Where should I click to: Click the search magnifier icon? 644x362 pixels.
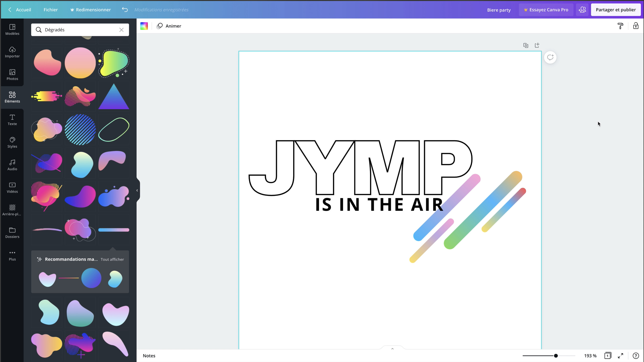39,30
